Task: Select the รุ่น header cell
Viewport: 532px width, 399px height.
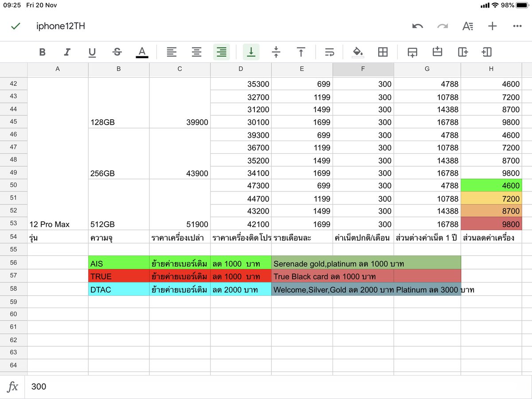Action: [x=58, y=237]
